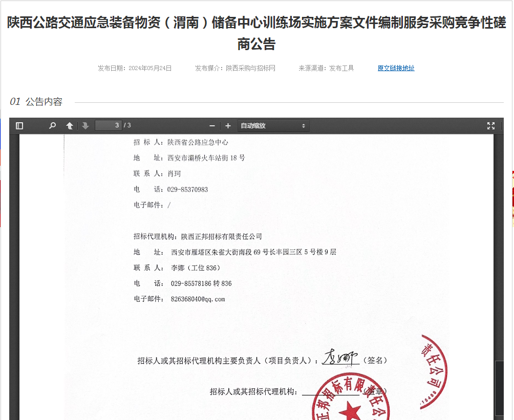Zoom out the PDF document

pos(212,126)
